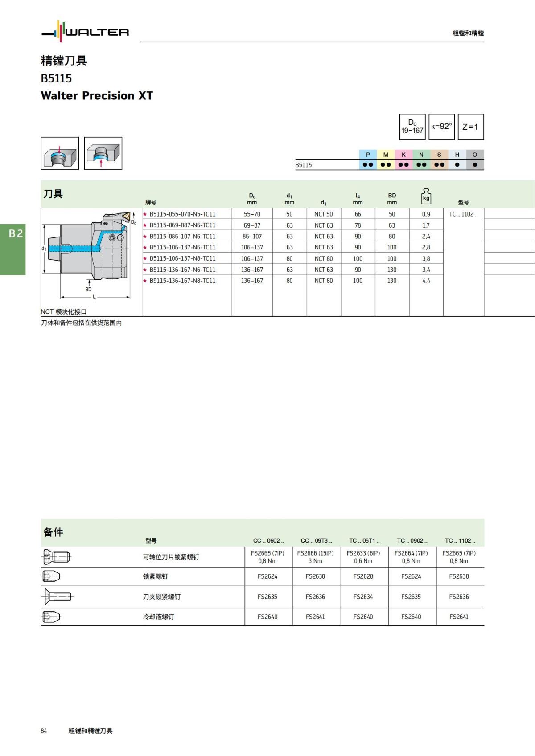Click the NCT 模块化接口 caption
The image size is (535, 756).
(x=64, y=311)
